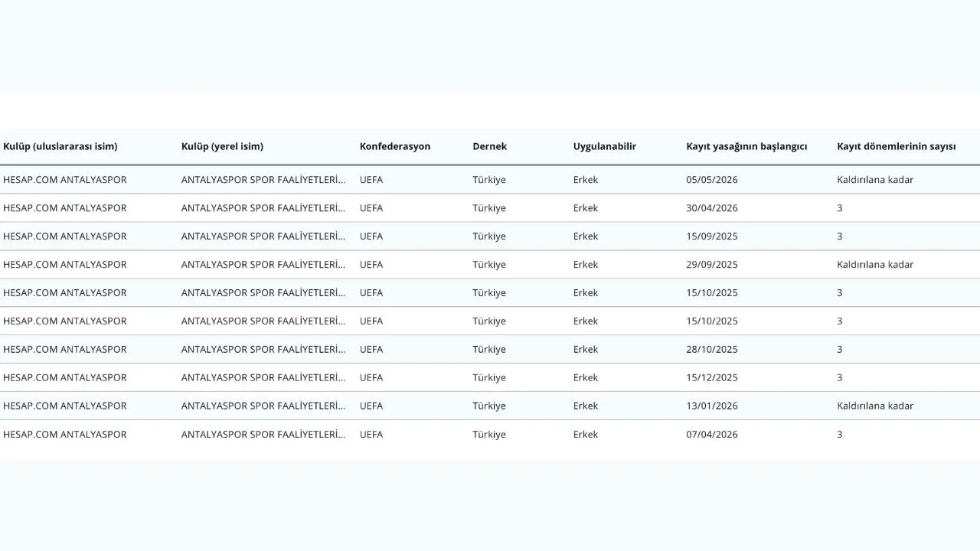Select the "Konfederasyon" column header

(395, 146)
